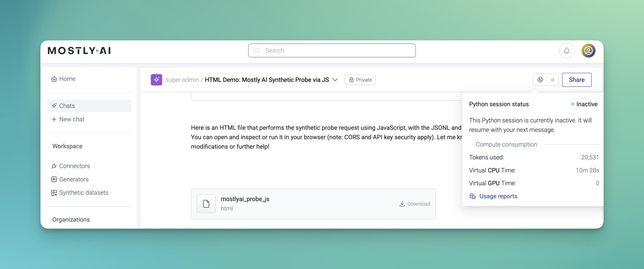Click the MOSTLY AI logo

pos(79,51)
